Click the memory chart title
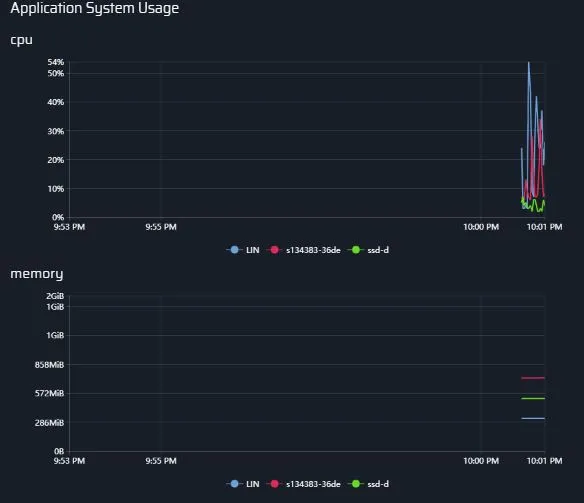Screen dimensions: 584x503 pyautogui.click(x=37, y=274)
